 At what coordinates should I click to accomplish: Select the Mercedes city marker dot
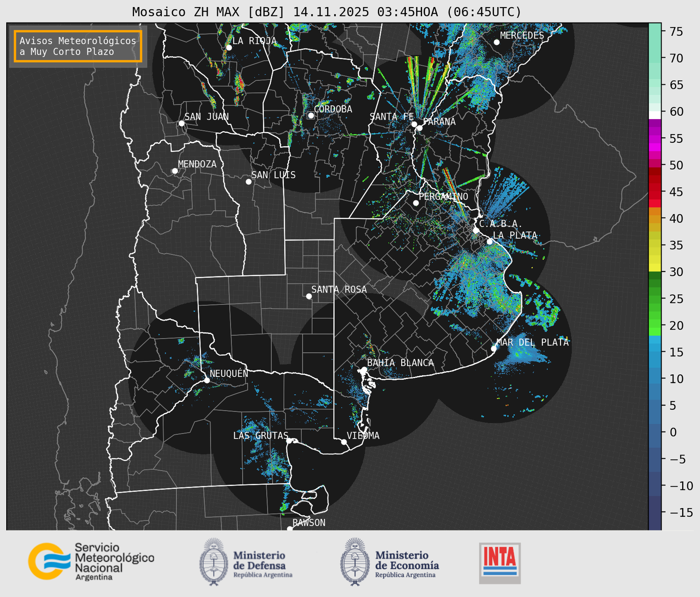(x=497, y=42)
